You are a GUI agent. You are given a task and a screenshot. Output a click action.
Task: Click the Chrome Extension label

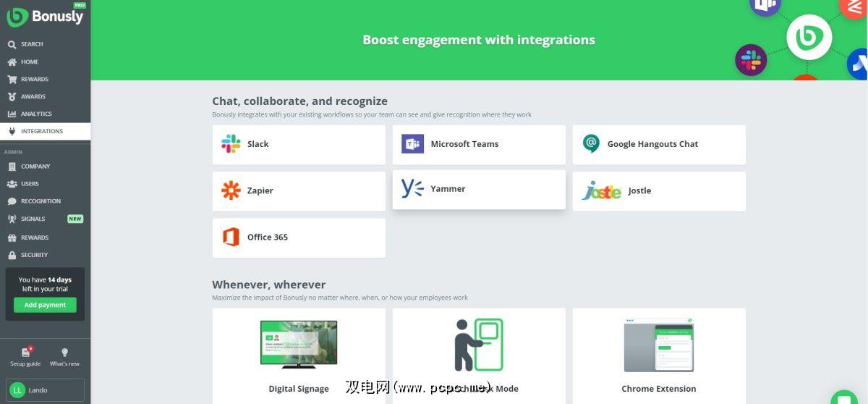(659, 389)
